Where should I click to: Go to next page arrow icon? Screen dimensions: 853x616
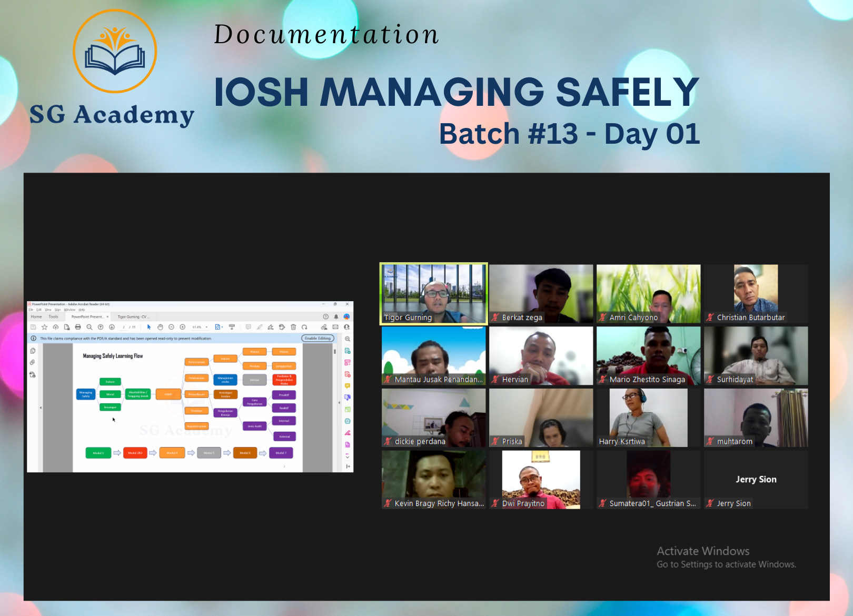coord(112,327)
